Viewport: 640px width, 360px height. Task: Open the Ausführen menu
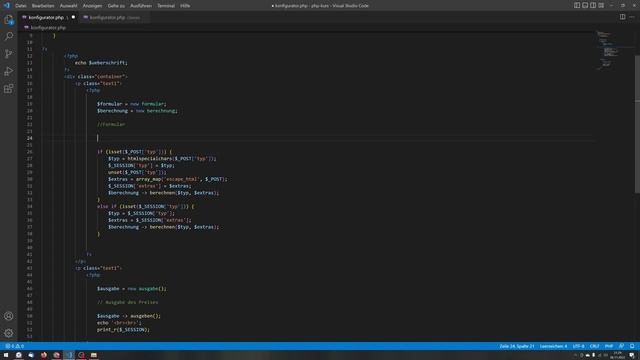pyautogui.click(x=141, y=6)
